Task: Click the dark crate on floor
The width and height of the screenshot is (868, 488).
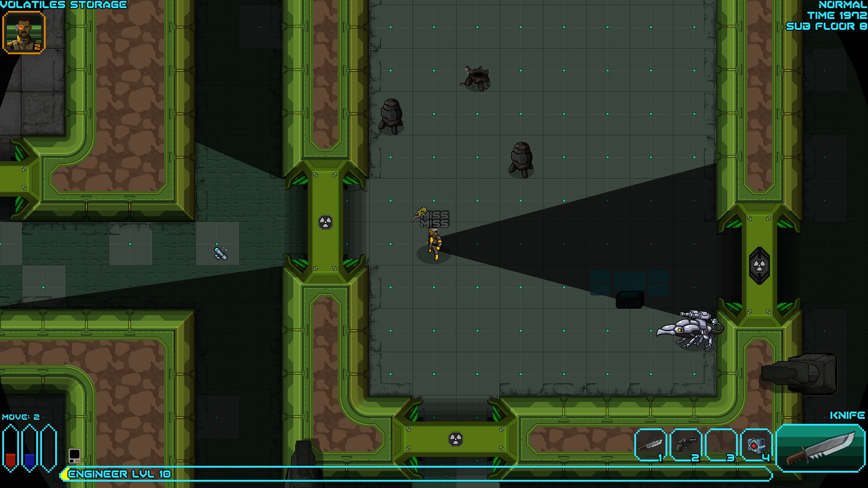Action: tap(630, 300)
